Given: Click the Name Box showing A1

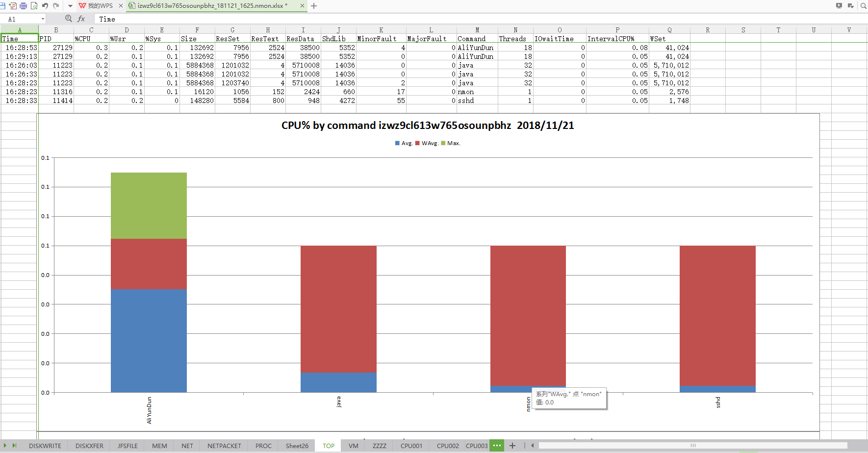Looking at the screenshot, I should point(21,19).
